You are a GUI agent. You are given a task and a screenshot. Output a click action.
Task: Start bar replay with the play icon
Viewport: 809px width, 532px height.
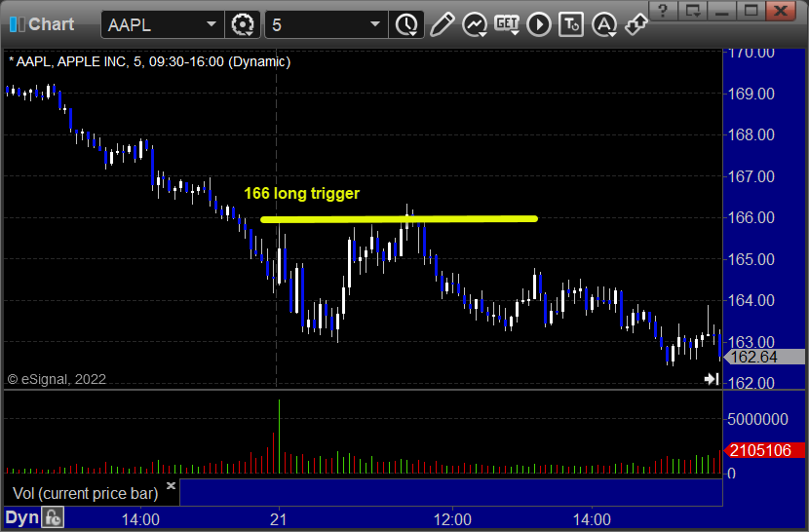click(x=539, y=24)
